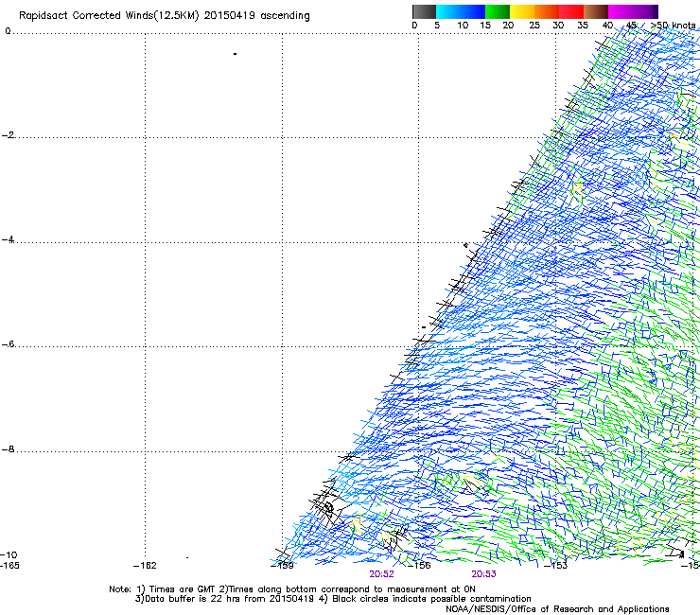
Task: Click the '>50 knots' legend label
Action: (x=674, y=26)
